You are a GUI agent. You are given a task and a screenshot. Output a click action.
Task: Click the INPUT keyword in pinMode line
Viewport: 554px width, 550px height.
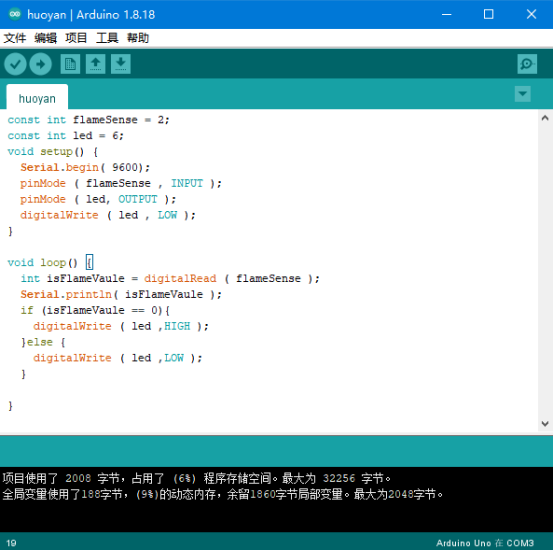point(187,183)
